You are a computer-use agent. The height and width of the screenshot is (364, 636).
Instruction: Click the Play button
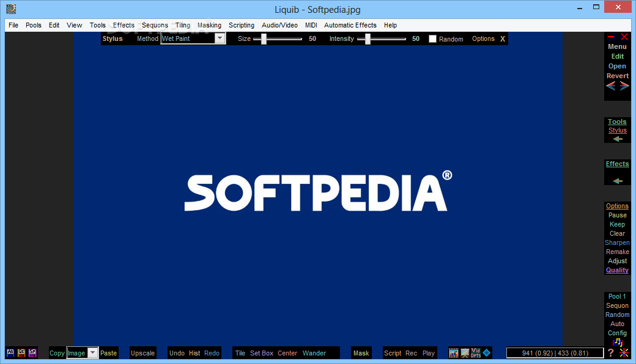[x=428, y=353]
